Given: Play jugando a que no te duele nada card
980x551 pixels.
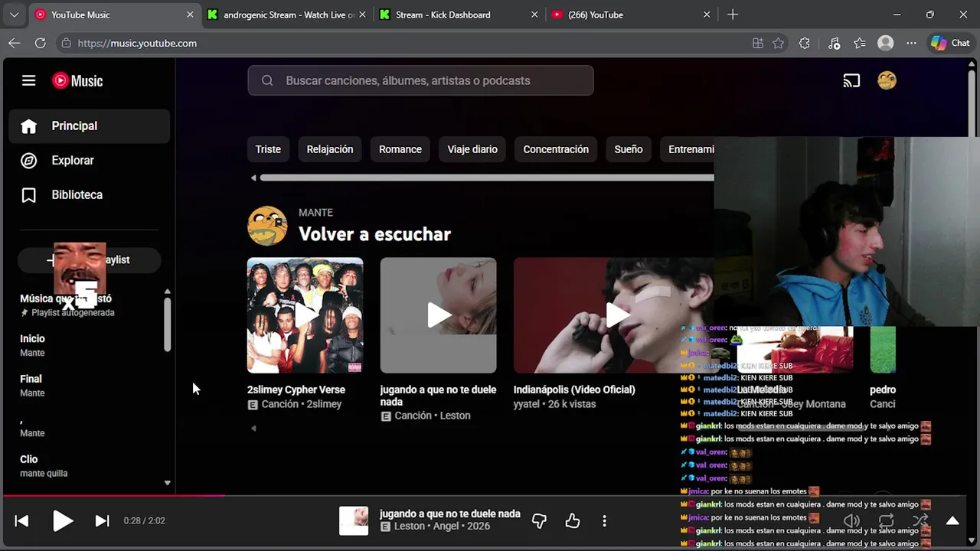Looking at the screenshot, I should [439, 315].
